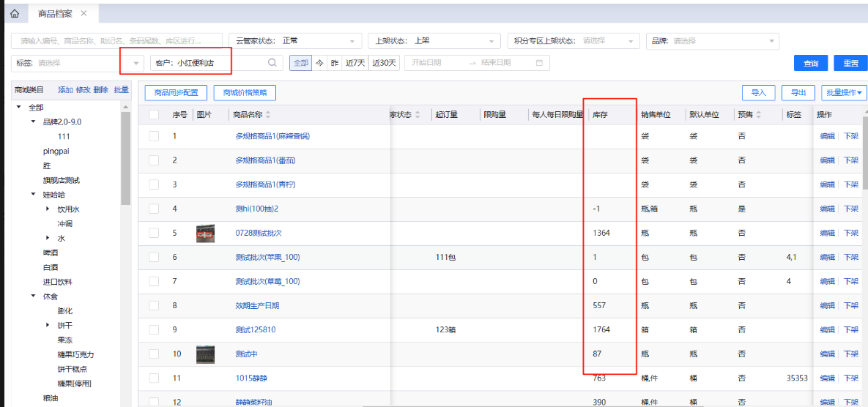
Task: Click 编辑 link for row 4
Action: [826, 209]
